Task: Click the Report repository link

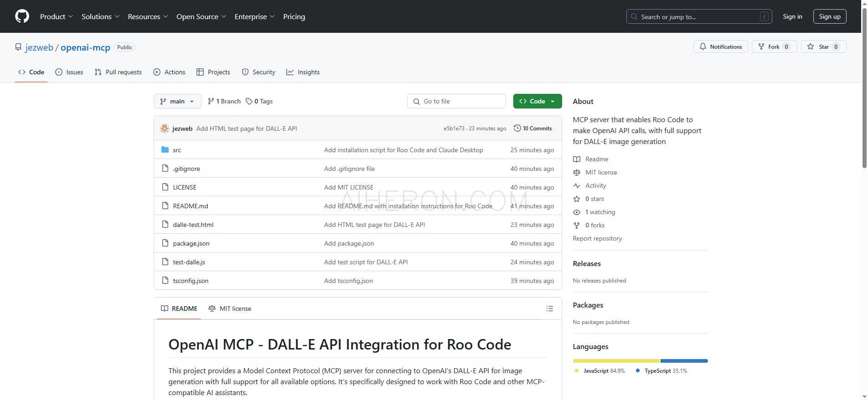Action: click(x=597, y=238)
